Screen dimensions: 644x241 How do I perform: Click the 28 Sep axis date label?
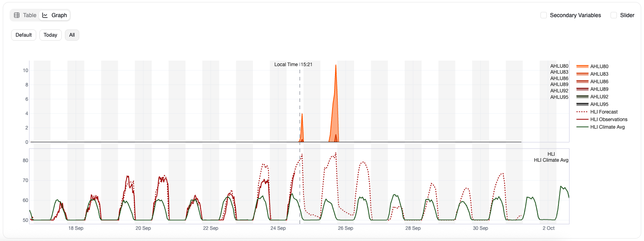coord(413,228)
